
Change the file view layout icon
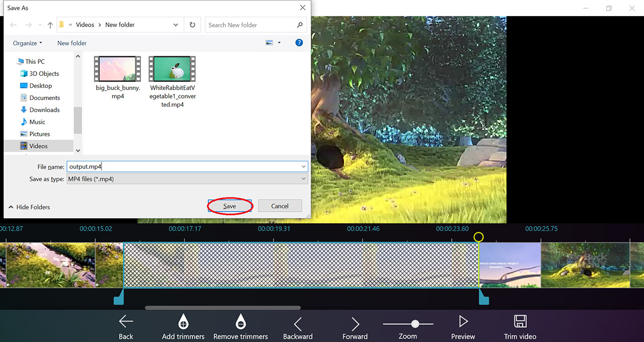tap(271, 43)
